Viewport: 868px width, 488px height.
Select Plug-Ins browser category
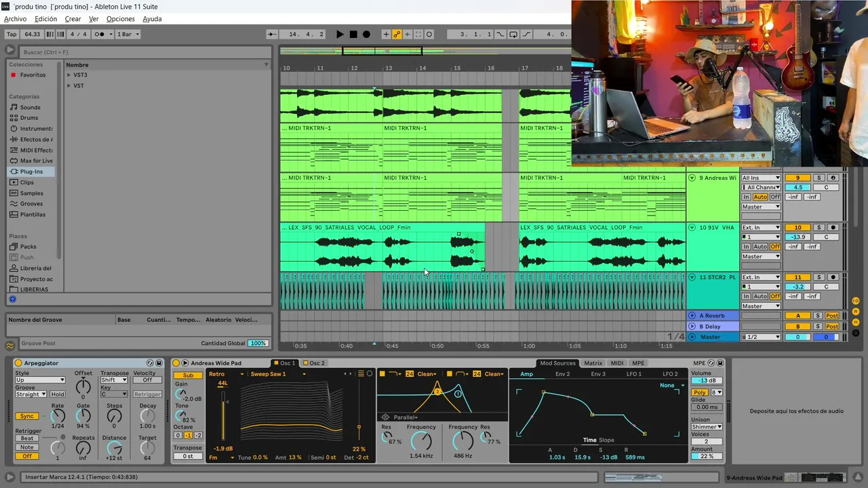click(x=31, y=171)
